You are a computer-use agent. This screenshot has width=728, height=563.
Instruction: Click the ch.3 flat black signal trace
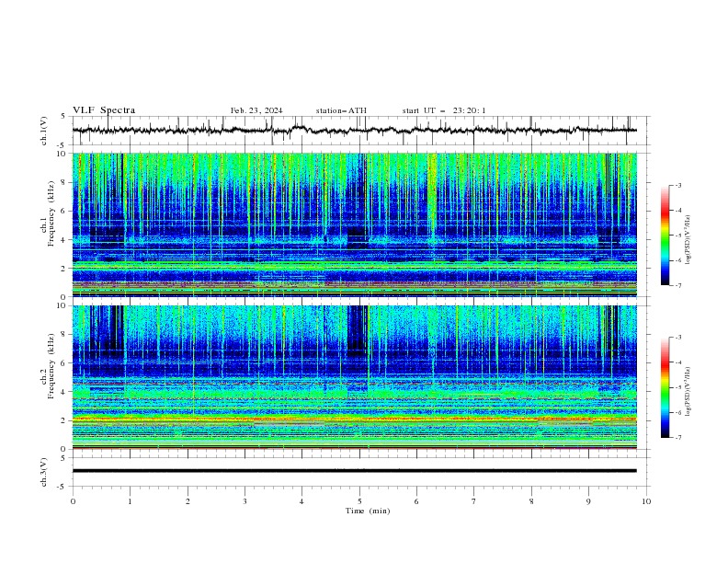point(355,471)
